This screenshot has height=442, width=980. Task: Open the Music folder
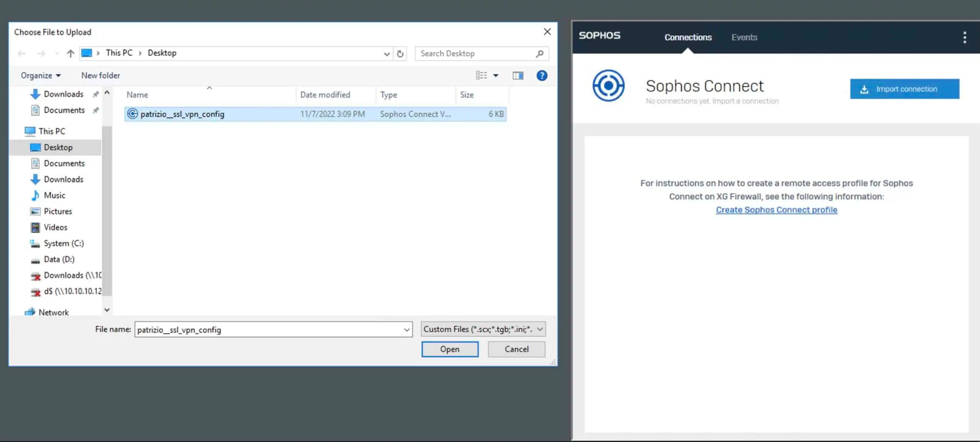pos(54,195)
